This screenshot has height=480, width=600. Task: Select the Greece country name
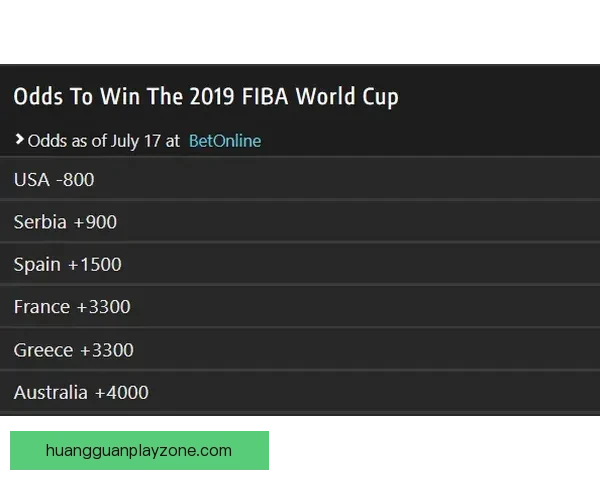coord(43,350)
